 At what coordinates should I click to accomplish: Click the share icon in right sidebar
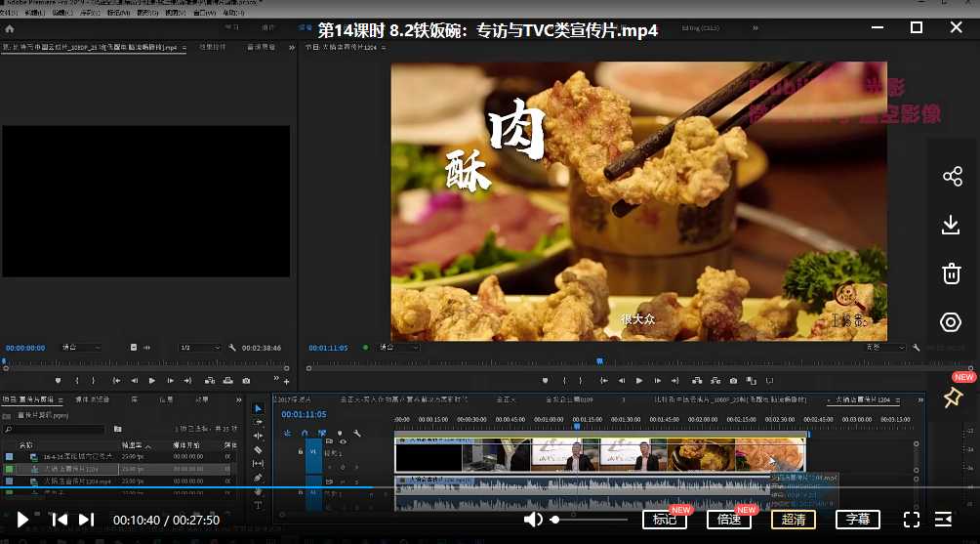coord(952,177)
